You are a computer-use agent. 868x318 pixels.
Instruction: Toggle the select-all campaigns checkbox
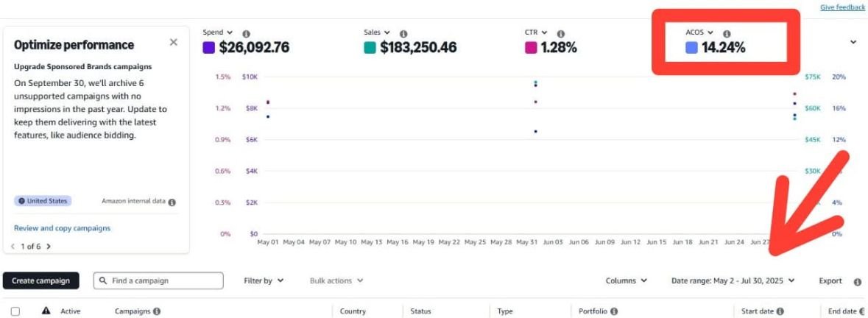(x=15, y=311)
